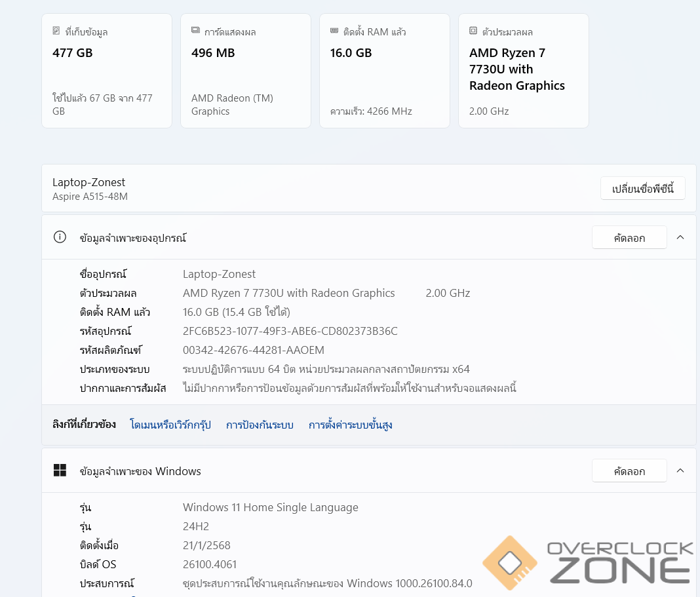
Task: Open the AMD Radeon (TM) Graphics card
Action: [x=246, y=71]
